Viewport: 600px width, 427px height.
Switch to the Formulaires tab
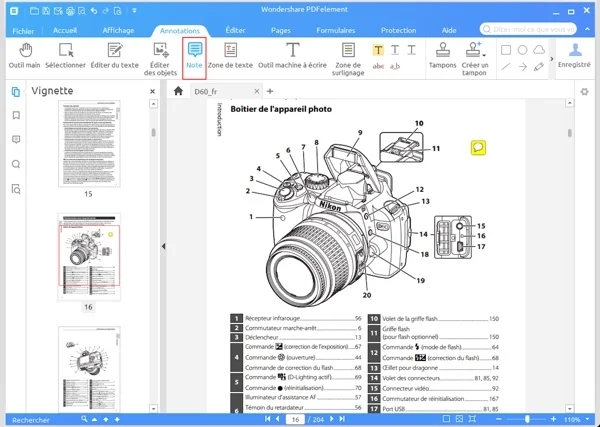(x=336, y=30)
